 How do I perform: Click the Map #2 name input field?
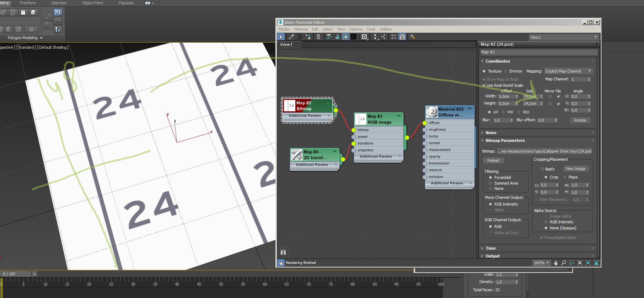[538, 52]
